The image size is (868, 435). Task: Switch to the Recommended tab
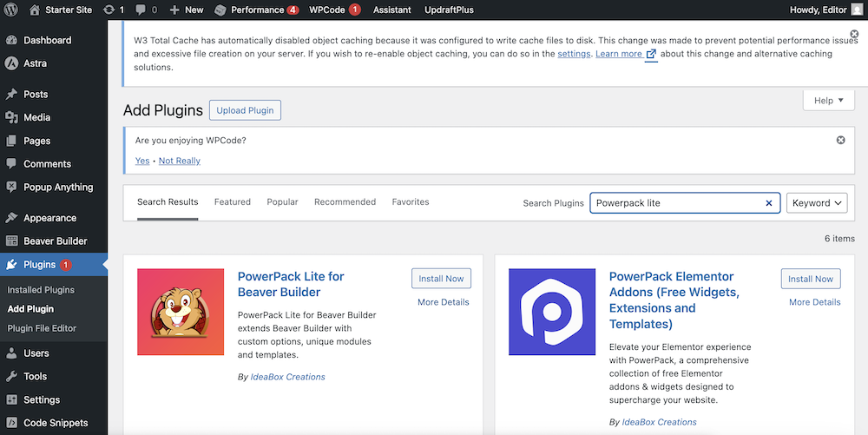tap(345, 202)
